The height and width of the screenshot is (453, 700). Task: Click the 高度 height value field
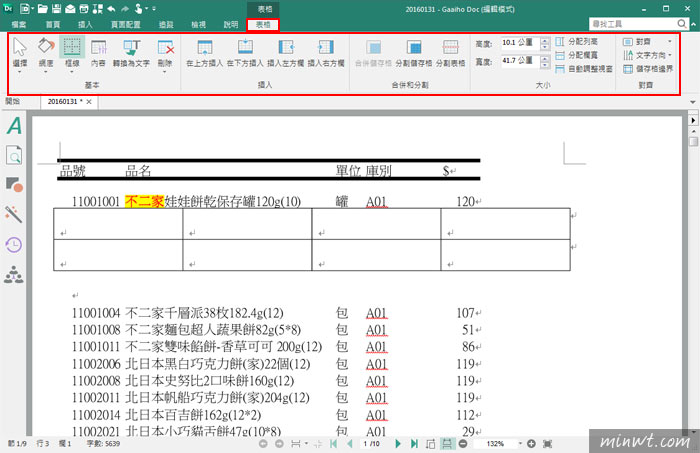click(x=520, y=43)
